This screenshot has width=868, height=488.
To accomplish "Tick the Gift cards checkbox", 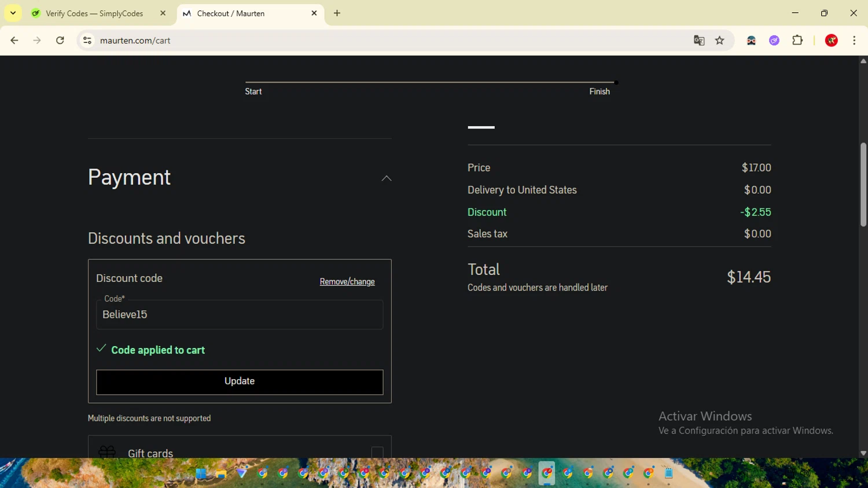I will click(377, 452).
